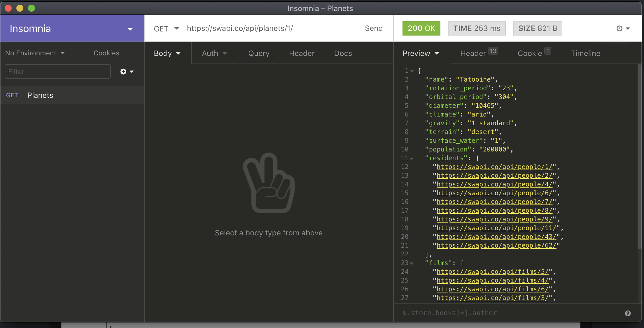This screenshot has height=328, width=644.
Task: Click the Header count badge 13
Action: click(493, 51)
